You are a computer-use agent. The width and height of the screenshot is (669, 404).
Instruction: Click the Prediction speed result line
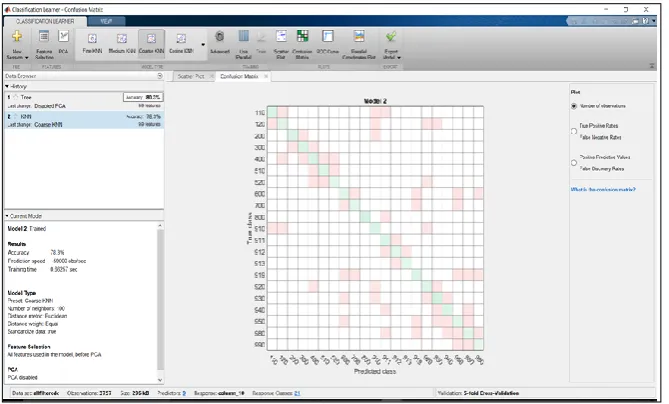[x=47, y=261]
